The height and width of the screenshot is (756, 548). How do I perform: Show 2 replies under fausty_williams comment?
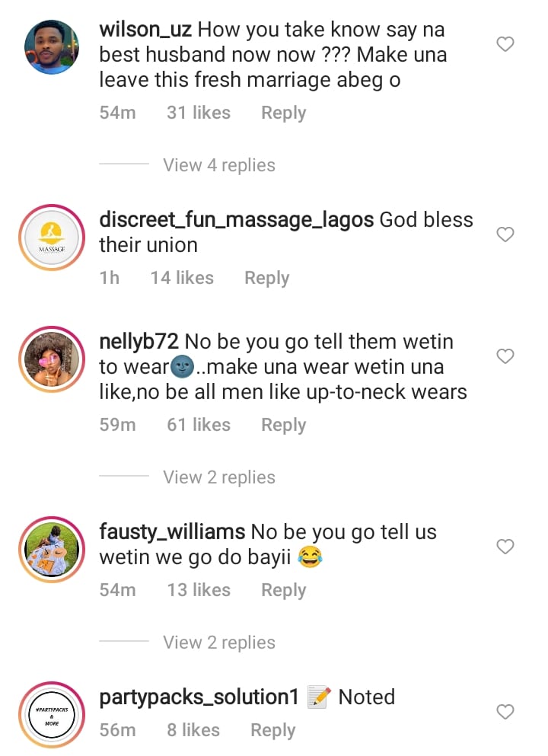[218, 643]
